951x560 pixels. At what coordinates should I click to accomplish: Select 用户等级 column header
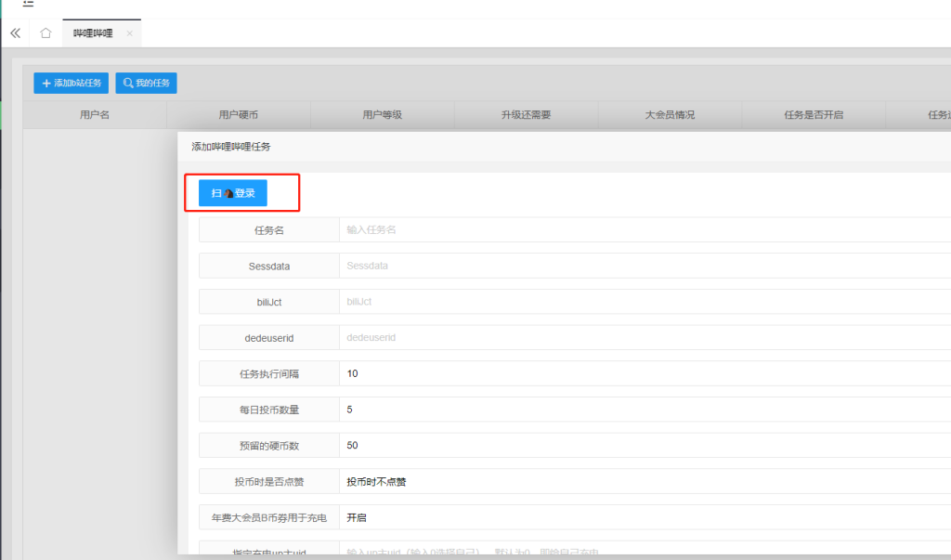382,114
